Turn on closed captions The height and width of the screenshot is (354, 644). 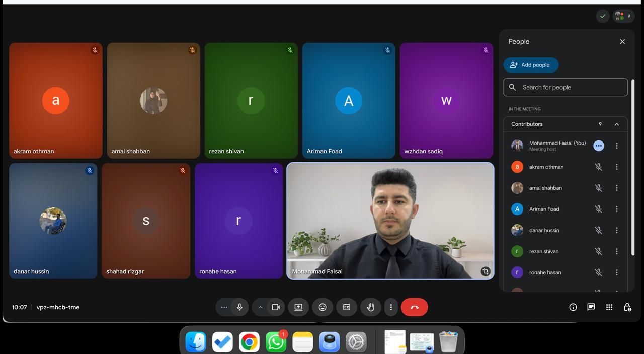346,307
